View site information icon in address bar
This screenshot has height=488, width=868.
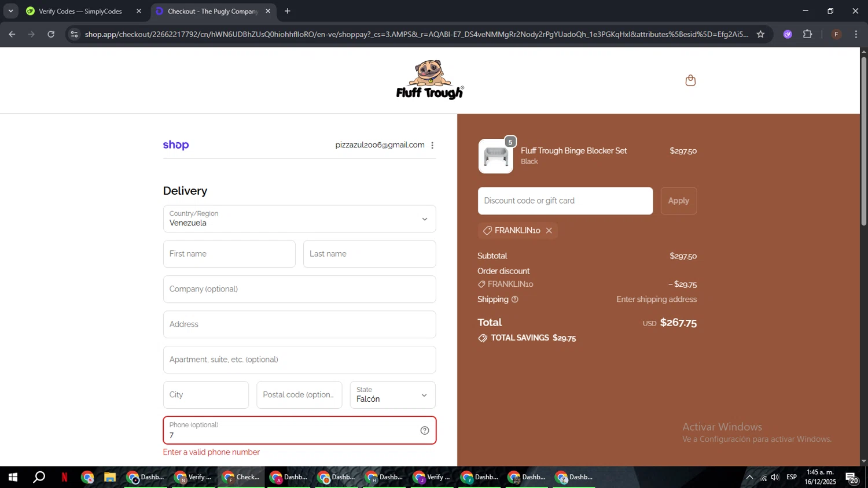[73, 34]
